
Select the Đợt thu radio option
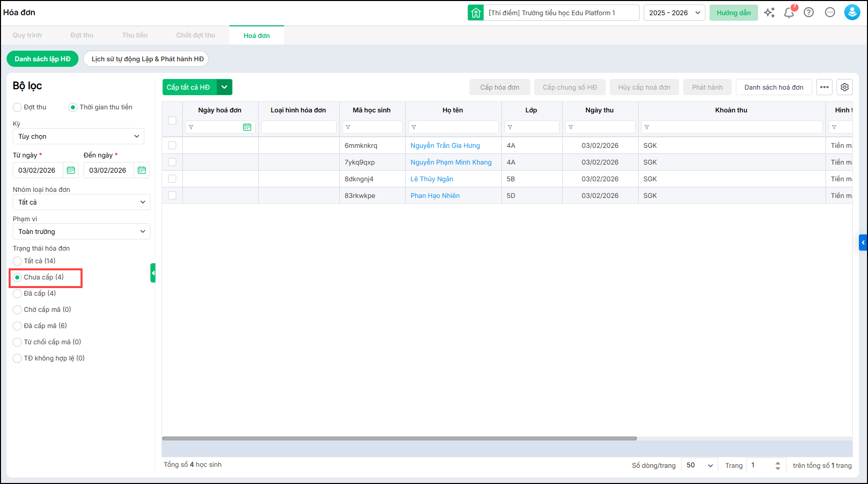tap(18, 107)
